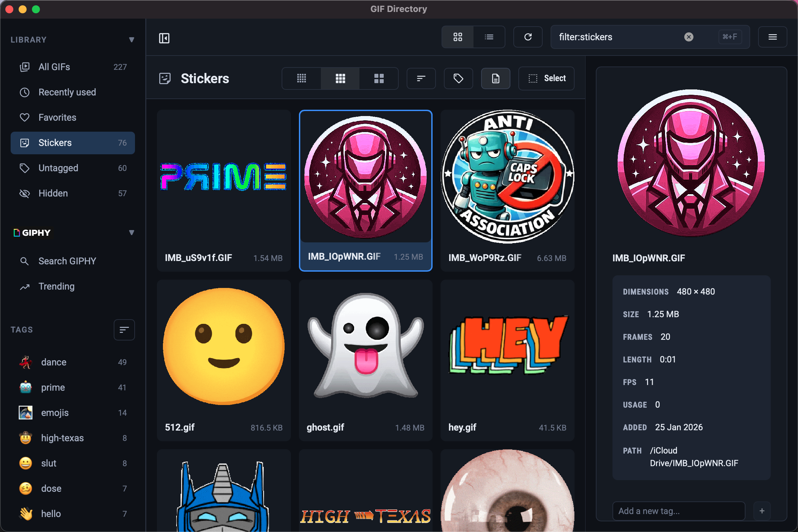The width and height of the screenshot is (798, 532).
Task: Click the Hidden crossed-eye icon
Action: [24, 194]
